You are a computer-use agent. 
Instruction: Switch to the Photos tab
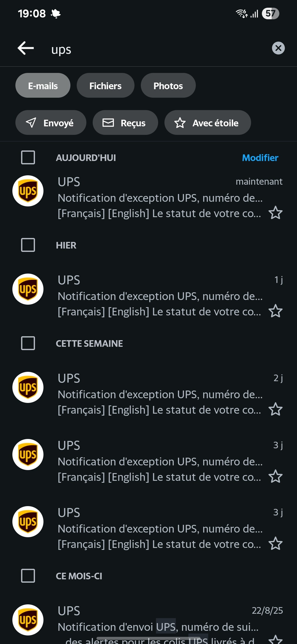[168, 86]
